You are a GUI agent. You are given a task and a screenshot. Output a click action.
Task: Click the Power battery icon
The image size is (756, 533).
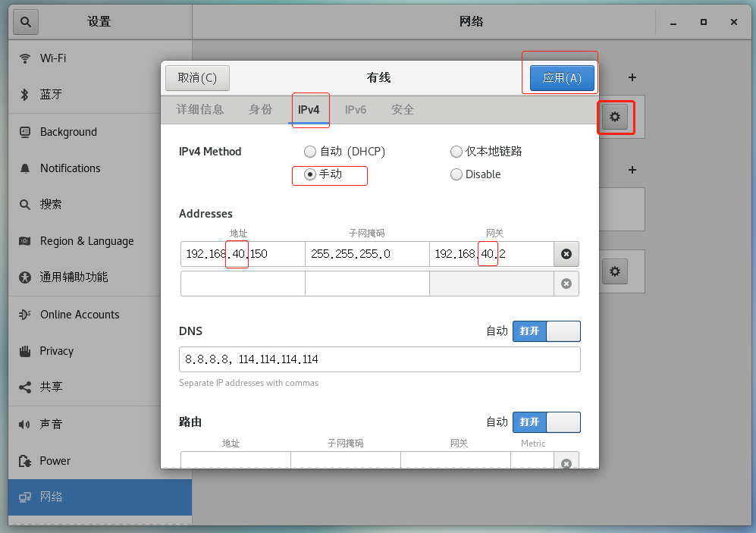24,461
